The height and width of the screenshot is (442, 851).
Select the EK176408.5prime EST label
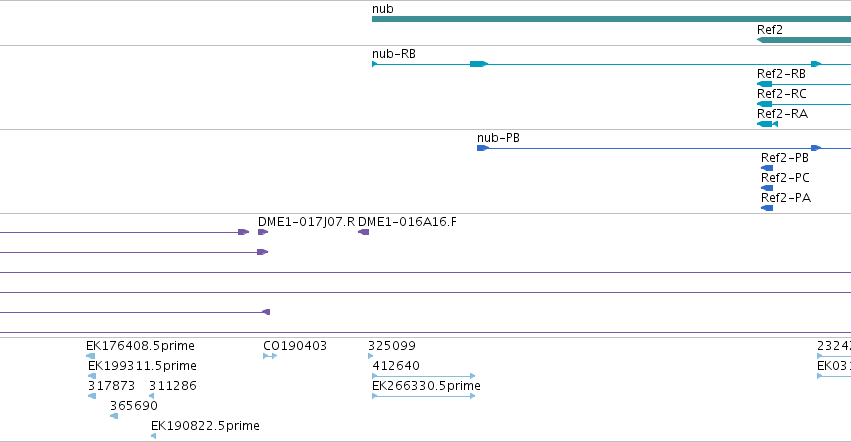[x=140, y=346]
